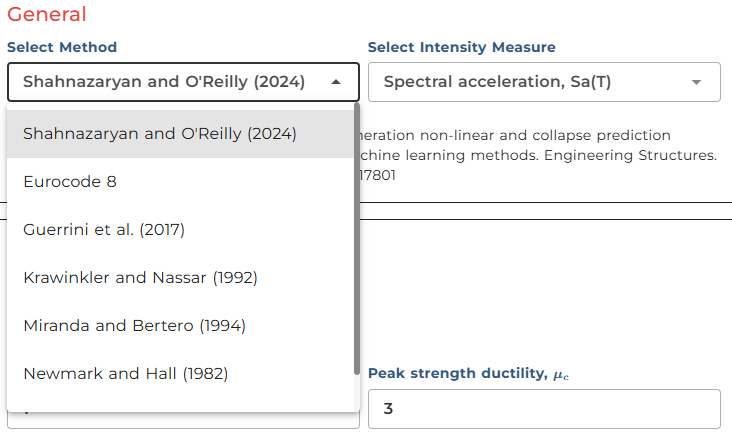
Task: Choose Miranda and Bertero (1994) method
Action: [134, 325]
